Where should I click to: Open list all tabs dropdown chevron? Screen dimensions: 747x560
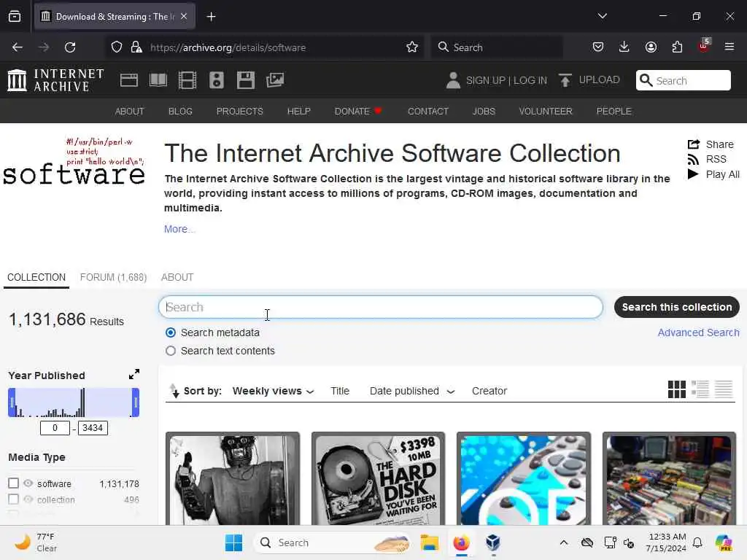point(602,16)
